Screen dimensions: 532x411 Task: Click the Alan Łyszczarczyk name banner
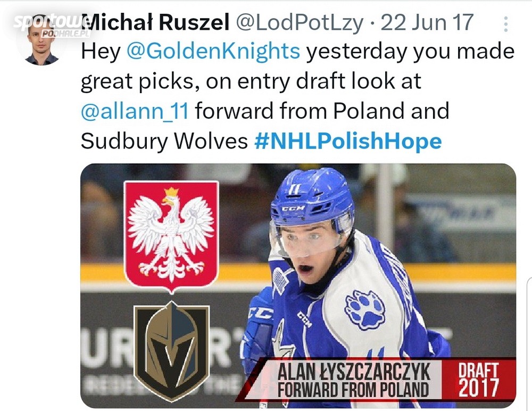(354, 372)
